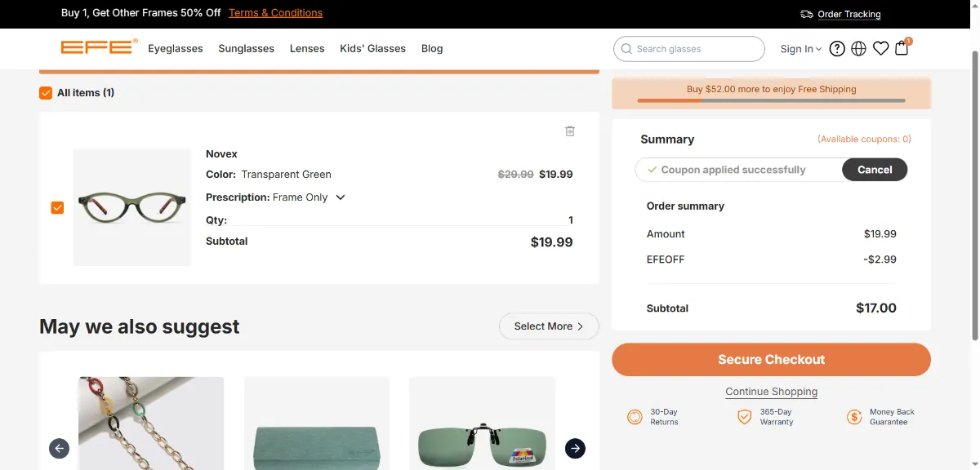Screen dimensions: 980x470
Task: Click the crossed-out $29.99 price
Action: [516, 175]
